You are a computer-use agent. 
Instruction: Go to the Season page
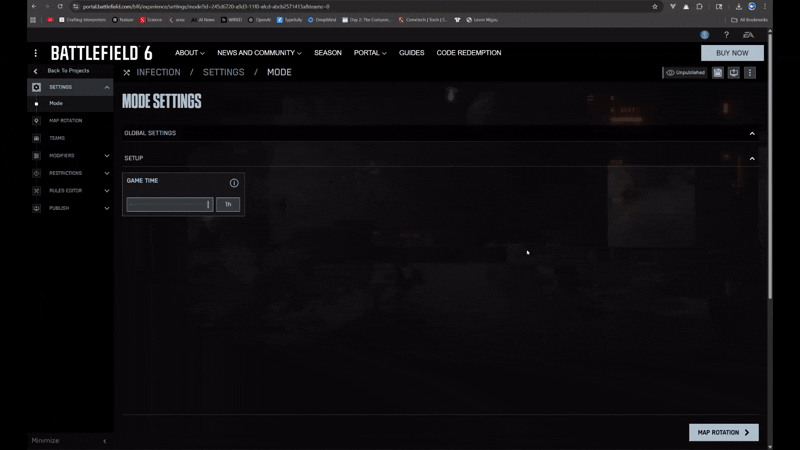pos(328,53)
